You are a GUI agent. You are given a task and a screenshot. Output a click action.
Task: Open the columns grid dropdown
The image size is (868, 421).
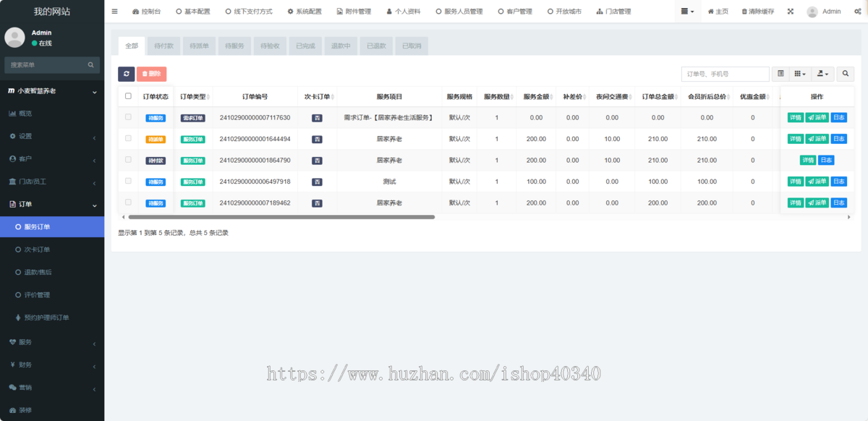point(799,74)
